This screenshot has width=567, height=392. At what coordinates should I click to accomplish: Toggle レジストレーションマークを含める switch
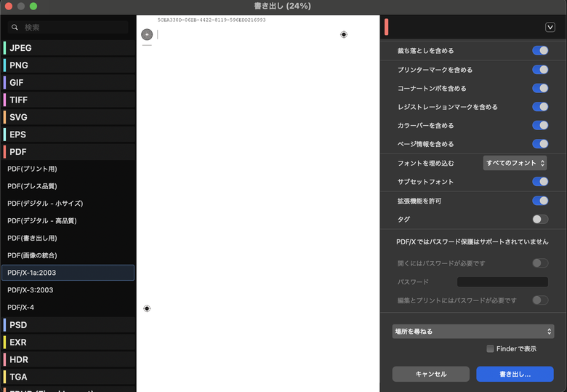(x=540, y=107)
